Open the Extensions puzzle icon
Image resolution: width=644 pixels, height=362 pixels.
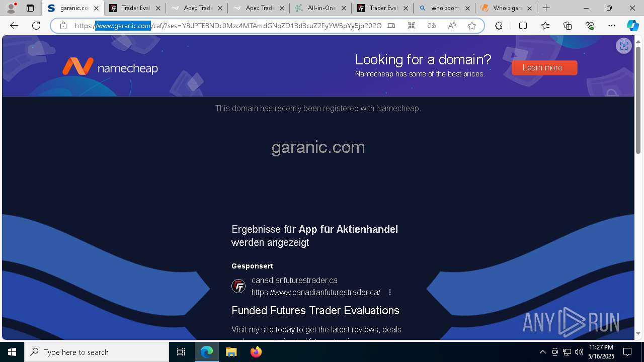[499, 26]
